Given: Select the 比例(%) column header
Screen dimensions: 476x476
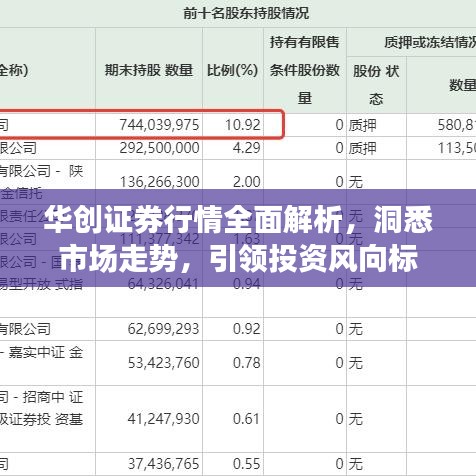Looking at the screenshot, I should pyautogui.click(x=233, y=70).
